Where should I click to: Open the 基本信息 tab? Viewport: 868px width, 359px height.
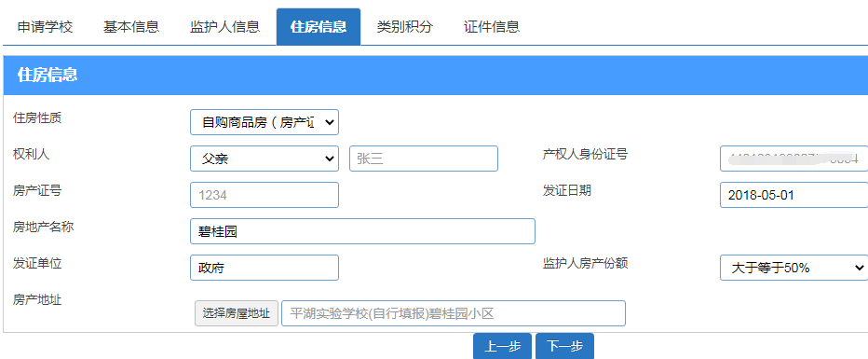coord(131,27)
